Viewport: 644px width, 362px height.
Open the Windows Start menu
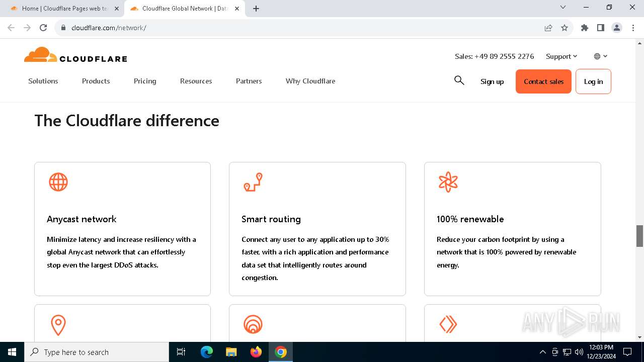click(x=12, y=352)
